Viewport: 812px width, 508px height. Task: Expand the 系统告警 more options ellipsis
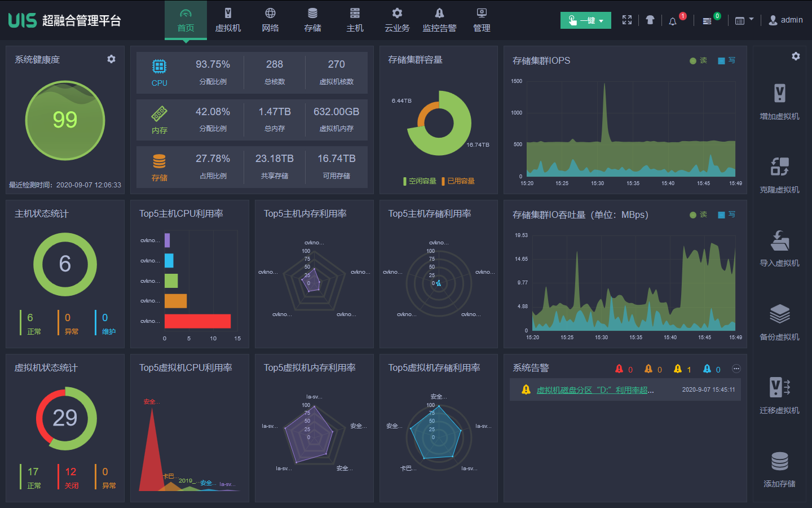[x=736, y=369]
